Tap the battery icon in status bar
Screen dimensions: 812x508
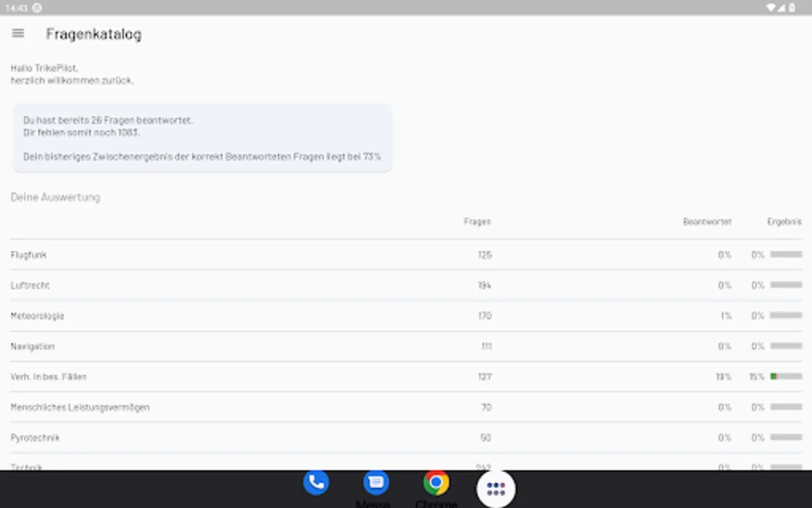tap(792, 8)
